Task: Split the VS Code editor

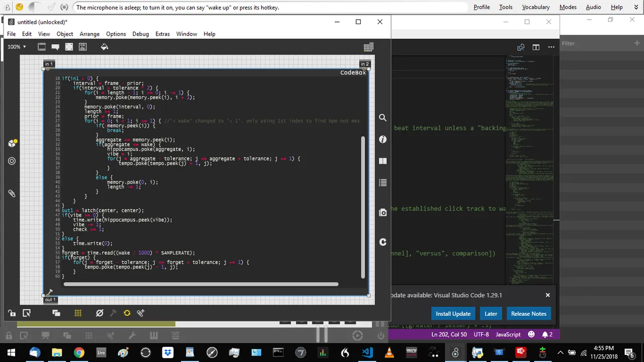Action: [x=536, y=47]
